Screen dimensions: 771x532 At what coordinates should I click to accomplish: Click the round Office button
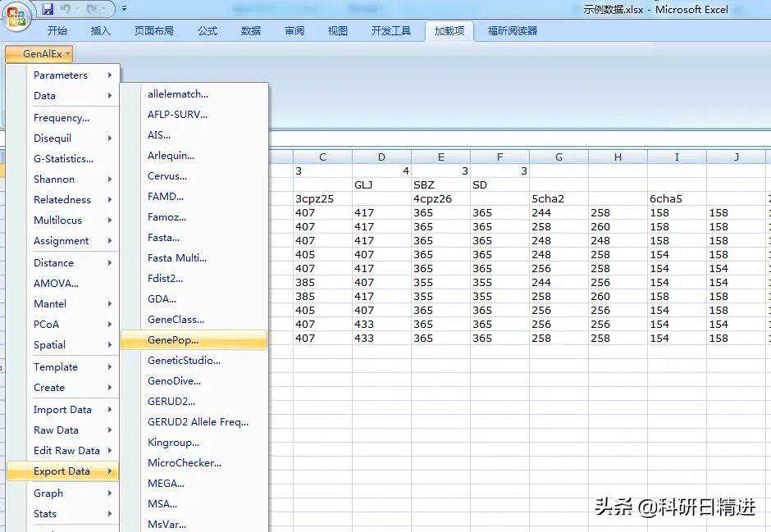[x=17, y=16]
